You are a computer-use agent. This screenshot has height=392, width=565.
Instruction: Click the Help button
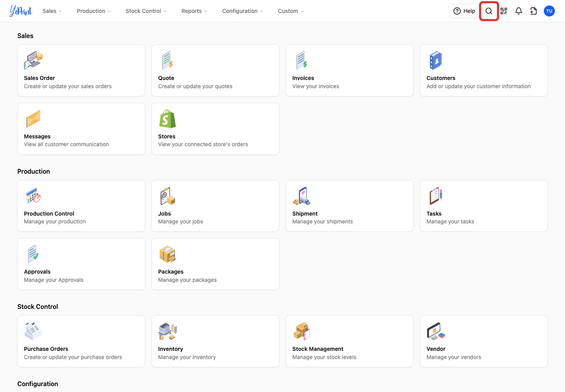tap(464, 11)
